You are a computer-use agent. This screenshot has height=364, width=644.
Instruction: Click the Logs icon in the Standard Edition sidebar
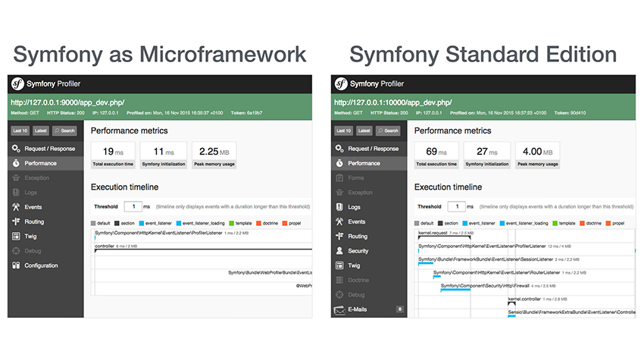(x=339, y=207)
